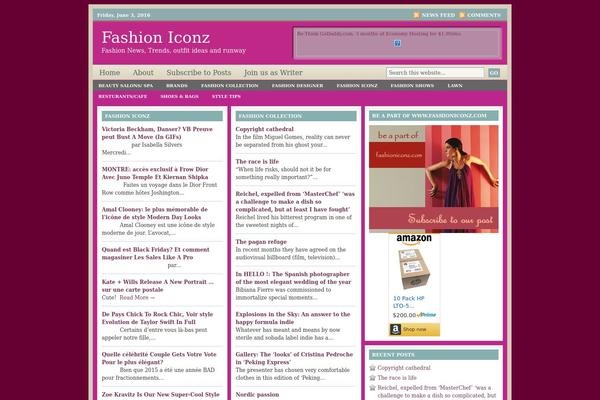The image size is (600, 400).
Task: Click 'Be a part of www.fashioniconz.com' header
Action: point(434,116)
